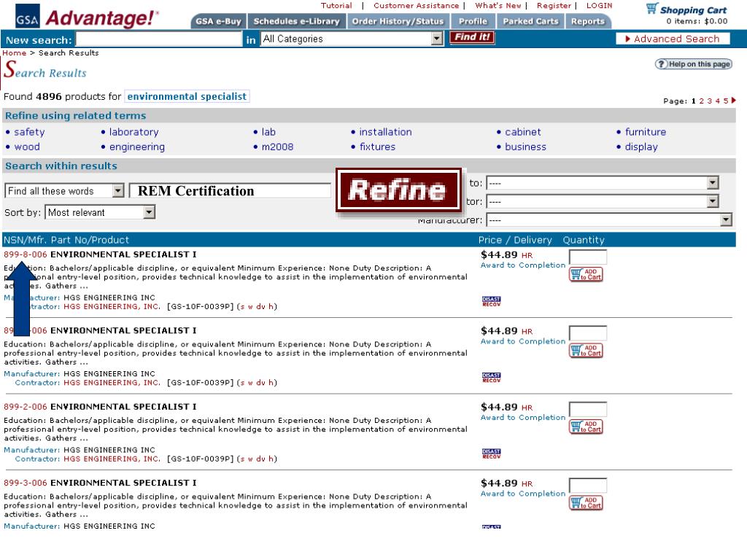Click the Refine button
Screen dimensions: 747x560
(398, 190)
